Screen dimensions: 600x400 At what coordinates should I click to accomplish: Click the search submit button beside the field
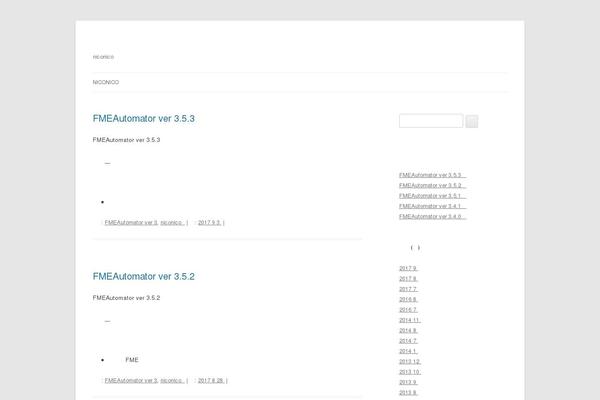pos(471,121)
